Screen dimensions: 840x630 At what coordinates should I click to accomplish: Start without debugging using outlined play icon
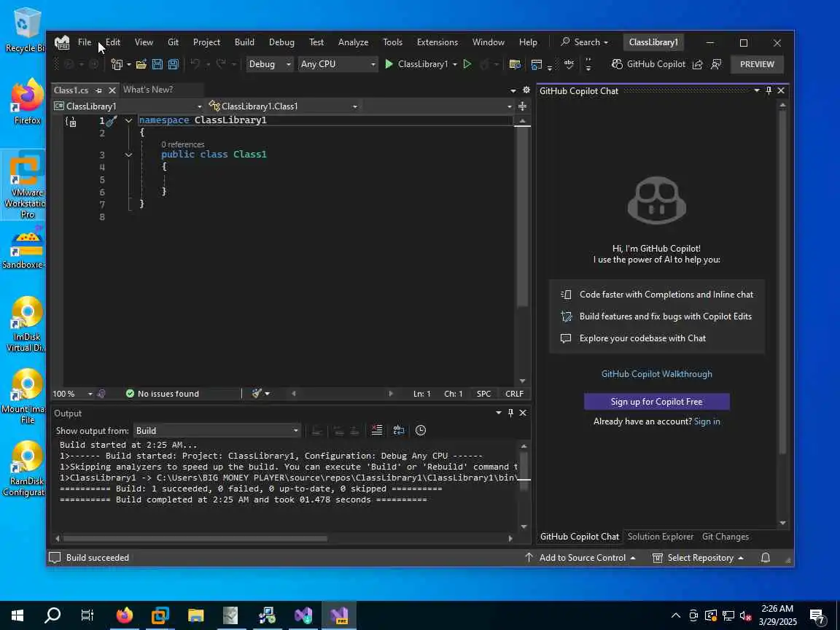coord(467,64)
